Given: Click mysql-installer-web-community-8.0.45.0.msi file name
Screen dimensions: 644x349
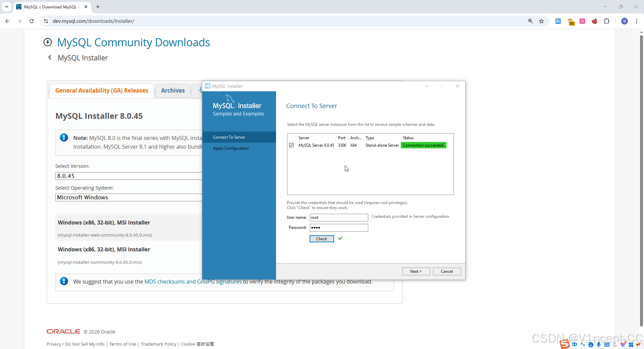Looking at the screenshot, I should [105, 235].
